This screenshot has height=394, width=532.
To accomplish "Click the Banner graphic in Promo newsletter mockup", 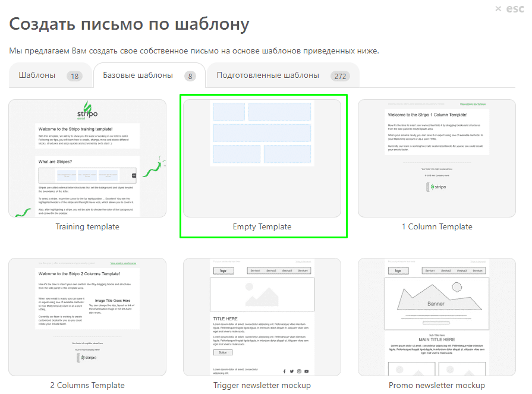I will (437, 303).
